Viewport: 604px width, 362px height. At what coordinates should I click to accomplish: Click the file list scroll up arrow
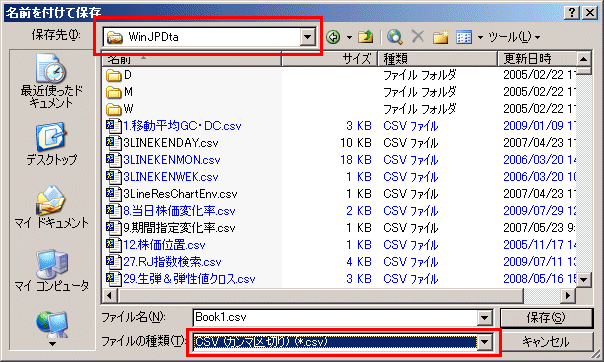[583, 59]
